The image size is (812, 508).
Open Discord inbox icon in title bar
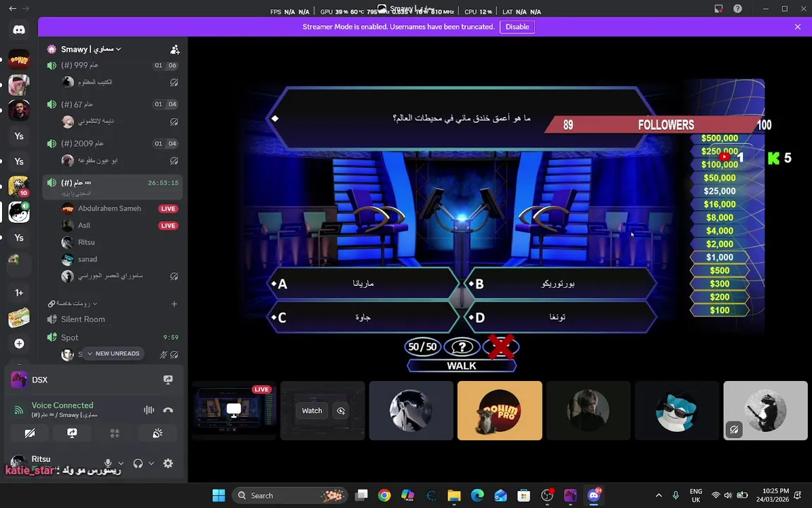click(718, 8)
